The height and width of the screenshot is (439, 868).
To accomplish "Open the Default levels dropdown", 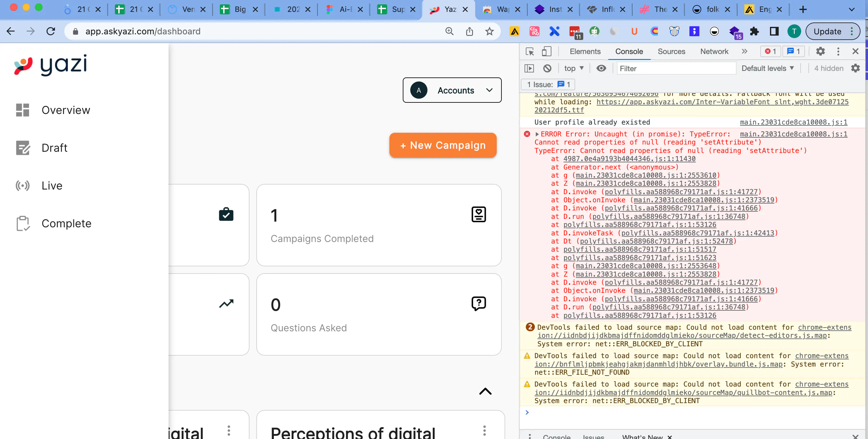I will point(767,68).
